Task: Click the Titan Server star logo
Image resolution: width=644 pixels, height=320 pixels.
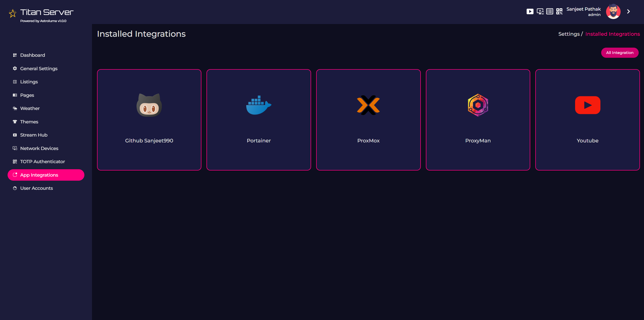Action: (12, 13)
